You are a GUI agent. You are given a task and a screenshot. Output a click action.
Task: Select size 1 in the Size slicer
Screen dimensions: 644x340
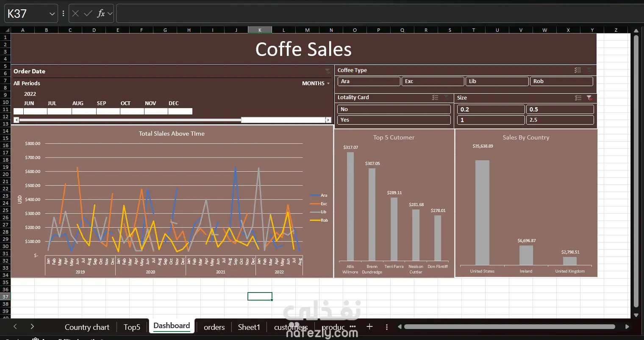tap(491, 120)
